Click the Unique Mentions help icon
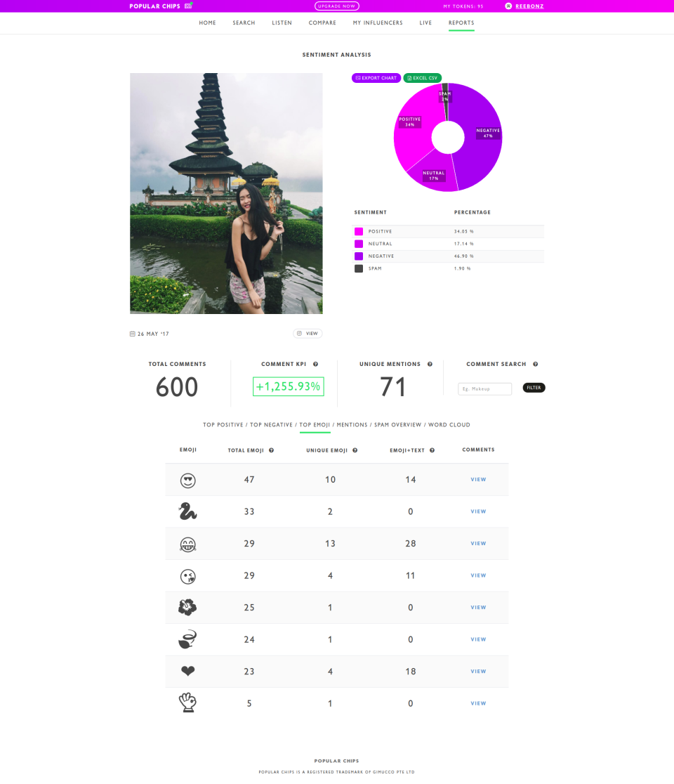This screenshot has height=784, width=674. pyautogui.click(x=430, y=364)
